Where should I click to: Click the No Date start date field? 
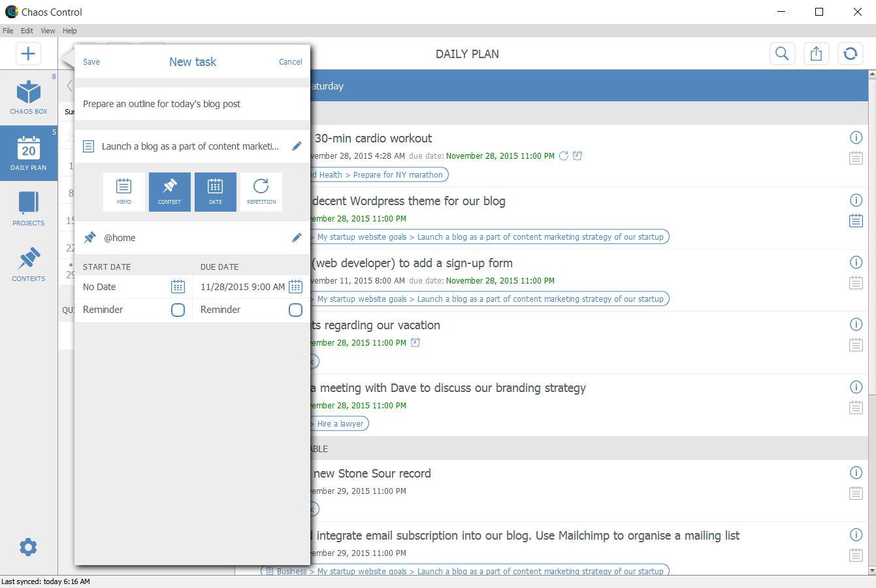click(x=99, y=287)
